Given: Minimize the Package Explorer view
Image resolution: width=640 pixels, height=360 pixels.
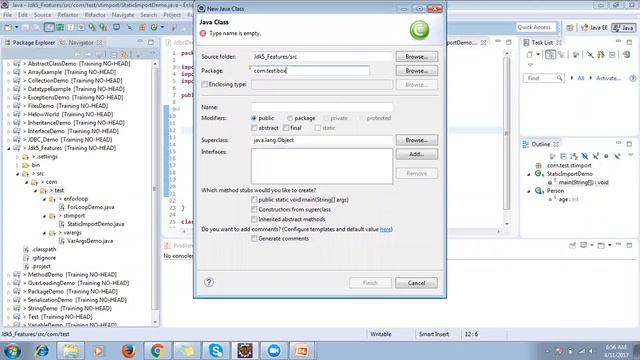Looking at the screenshot, I should click(140, 42).
